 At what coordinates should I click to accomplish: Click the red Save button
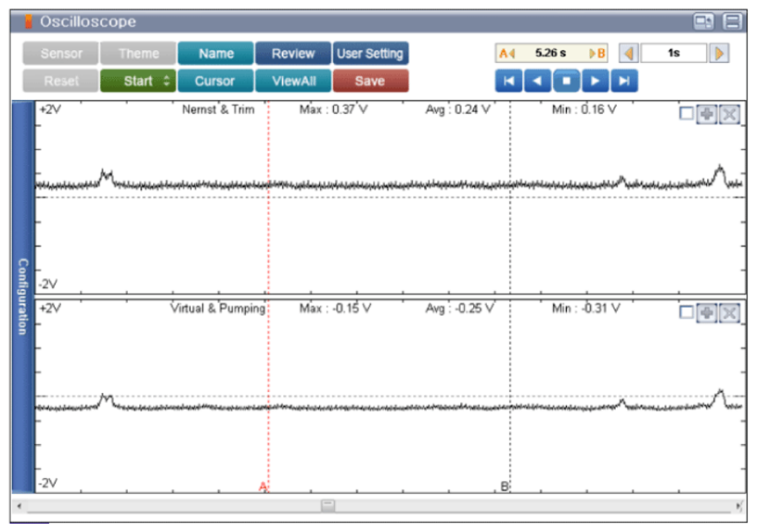370,81
